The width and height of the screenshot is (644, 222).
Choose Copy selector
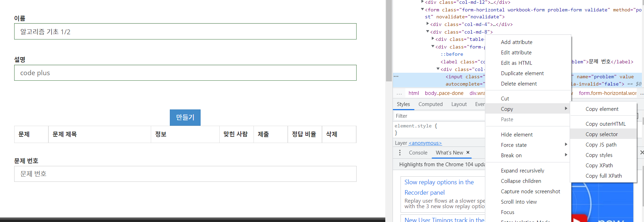click(x=601, y=134)
